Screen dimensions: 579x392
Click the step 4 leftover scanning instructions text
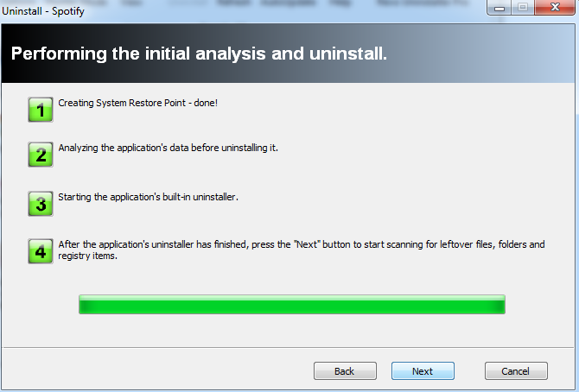tap(302, 250)
